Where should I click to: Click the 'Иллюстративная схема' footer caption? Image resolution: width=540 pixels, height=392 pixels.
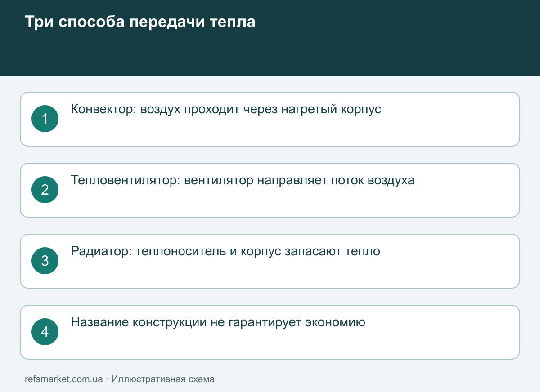point(163,379)
